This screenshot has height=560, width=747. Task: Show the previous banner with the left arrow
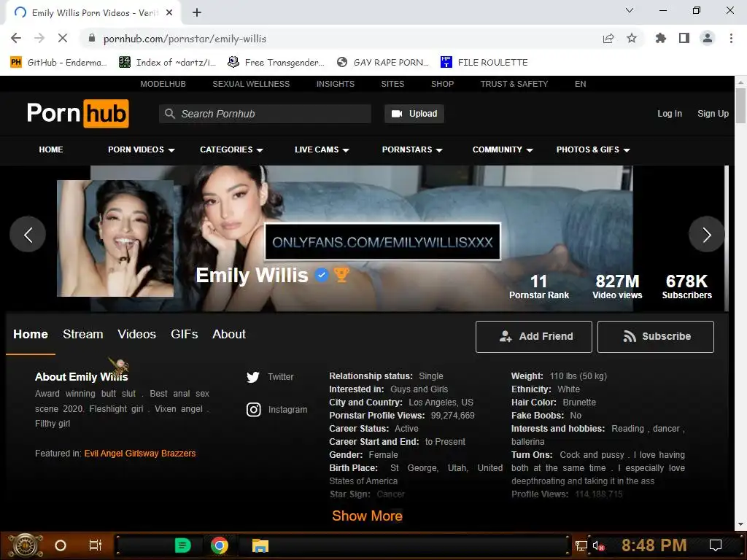(28, 234)
